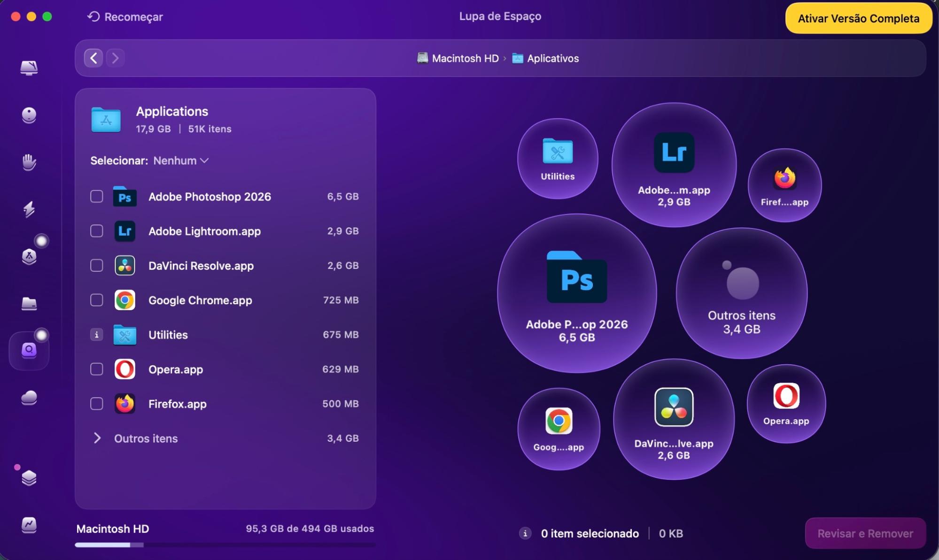
Task: Open the Selecionar Nenhum dropdown
Action: click(181, 161)
